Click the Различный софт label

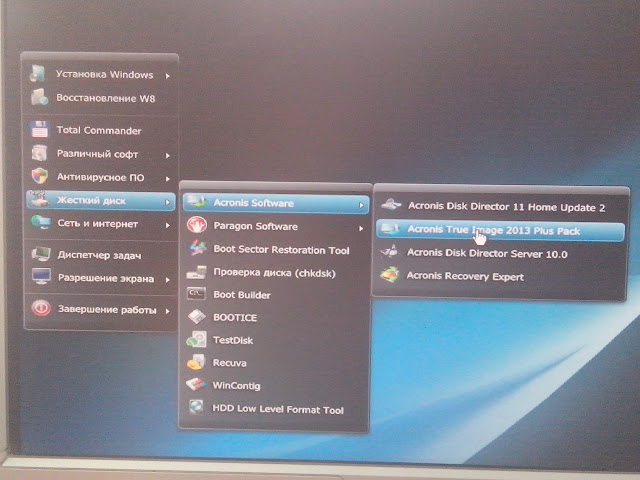pyautogui.click(x=97, y=154)
